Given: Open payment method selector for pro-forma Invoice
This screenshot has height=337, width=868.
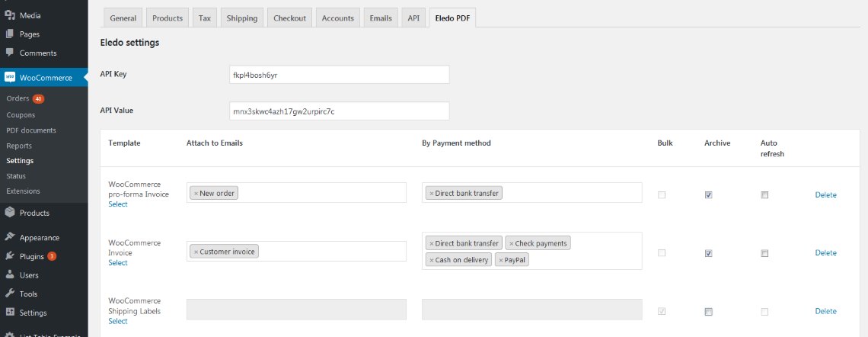Looking at the screenshot, I should pos(571,194).
